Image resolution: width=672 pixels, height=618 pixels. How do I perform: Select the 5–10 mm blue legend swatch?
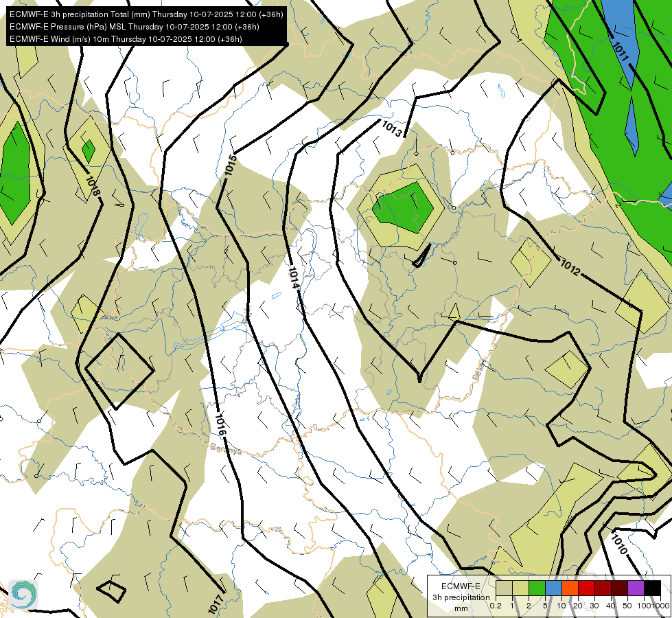pos(553,588)
